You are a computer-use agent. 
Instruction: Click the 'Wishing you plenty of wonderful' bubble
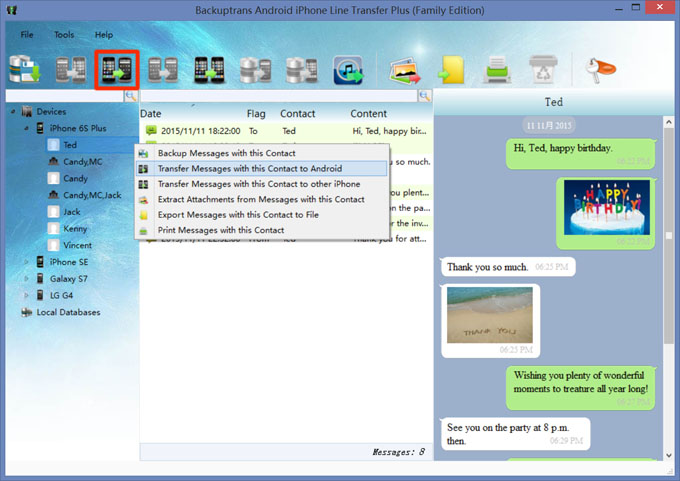coord(580,388)
